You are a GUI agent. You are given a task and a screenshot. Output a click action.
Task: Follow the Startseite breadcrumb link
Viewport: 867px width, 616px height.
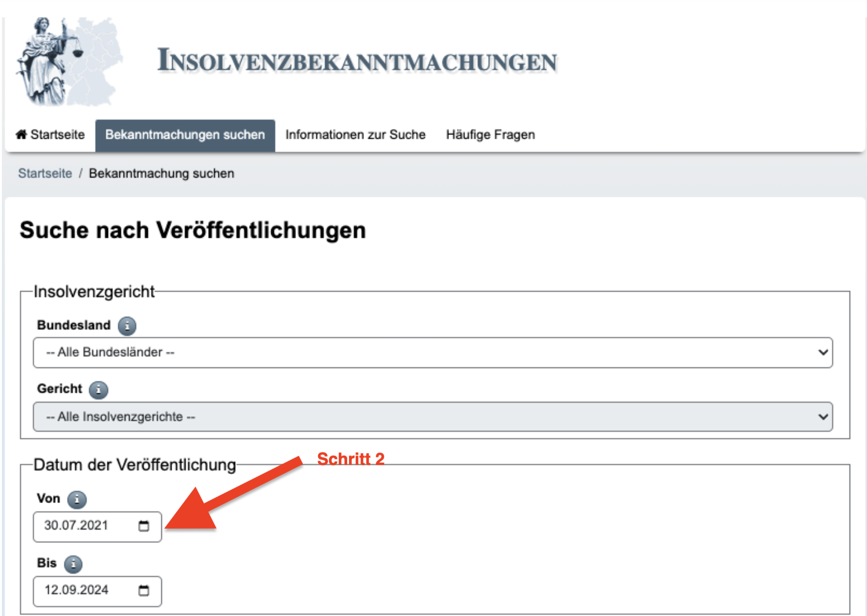[45, 173]
